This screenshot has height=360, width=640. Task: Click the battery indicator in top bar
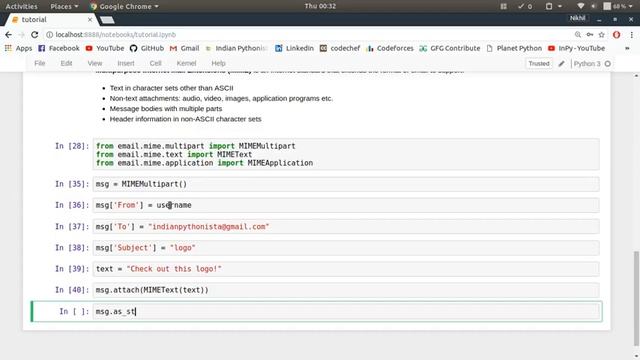coord(615,6)
